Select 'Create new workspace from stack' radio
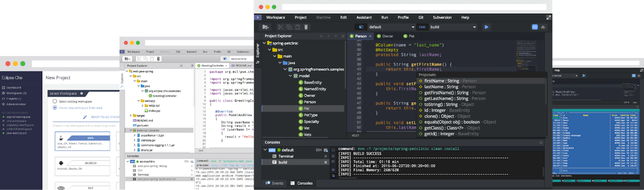644x190 pixels. click(x=55, y=107)
